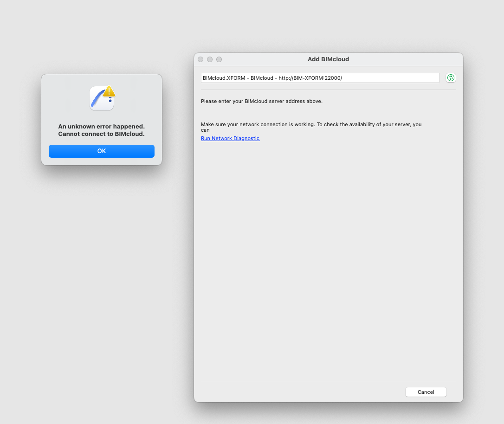Click the 'BIMcloud.XFORM' text in the address field

221,78
